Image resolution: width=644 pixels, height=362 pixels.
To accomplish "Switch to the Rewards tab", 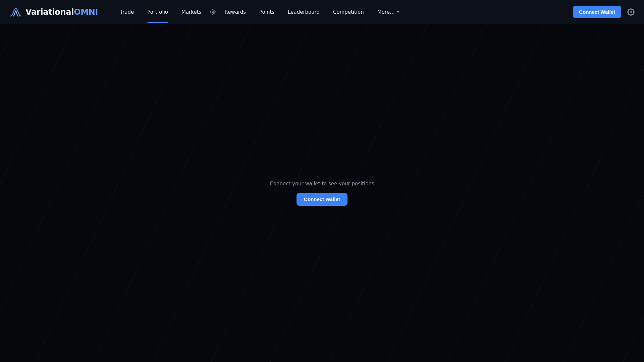I will pyautogui.click(x=235, y=12).
